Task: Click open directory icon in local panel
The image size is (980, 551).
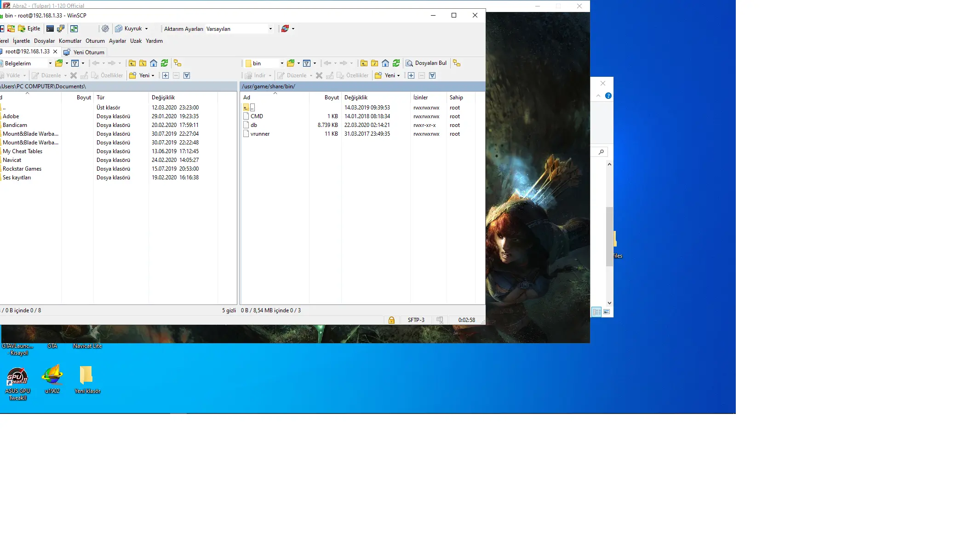Action: 59,63
